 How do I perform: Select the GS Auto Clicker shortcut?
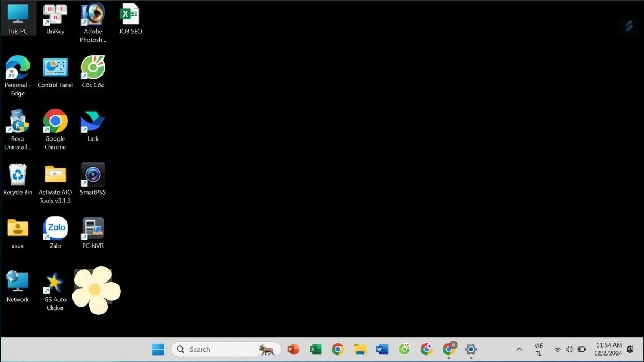(55, 283)
